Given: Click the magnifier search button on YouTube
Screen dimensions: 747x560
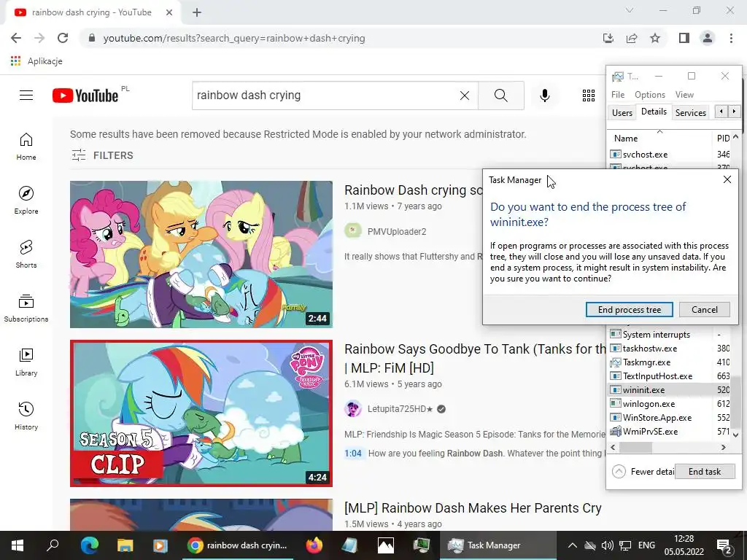Looking at the screenshot, I should (500, 96).
